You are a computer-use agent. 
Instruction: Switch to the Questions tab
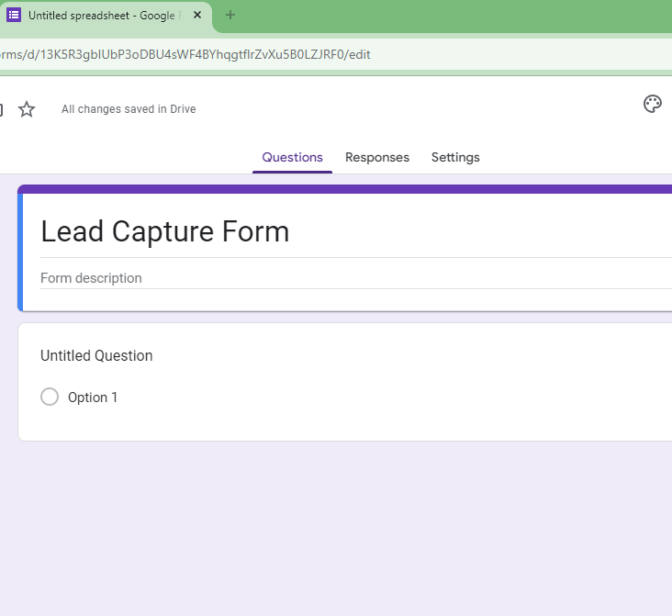pos(292,158)
